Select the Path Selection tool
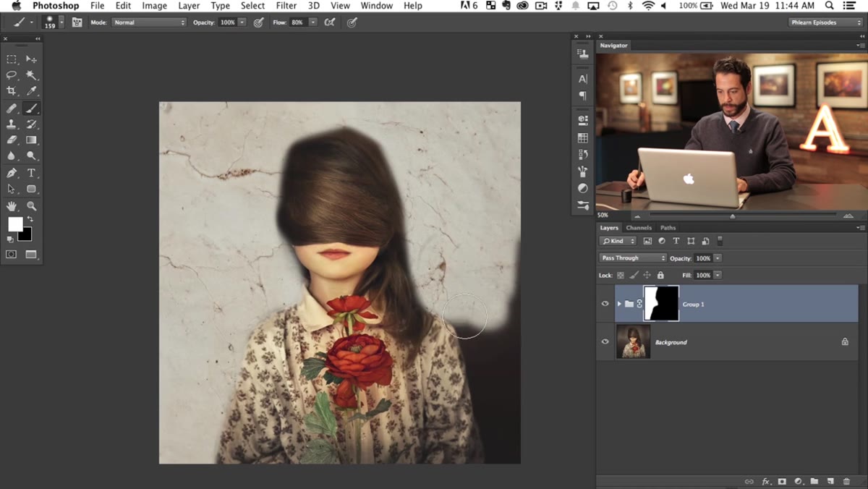Screen dimensions: 868x489 point(12,190)
